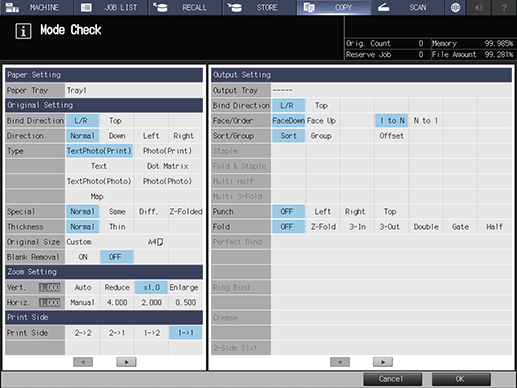Screen dimensions: 517x388
Task: Set original Direction to Left
Action: coord(151,136)
